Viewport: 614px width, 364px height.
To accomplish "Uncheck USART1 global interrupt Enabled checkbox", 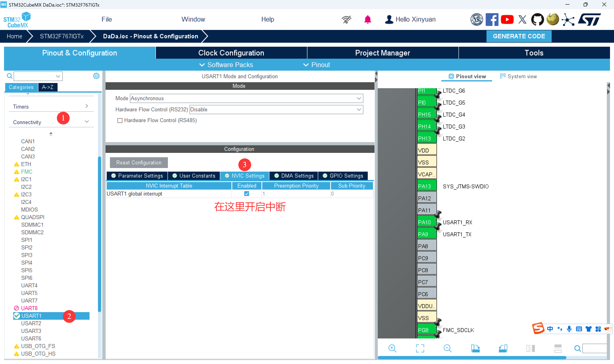I will coord(247,194).
